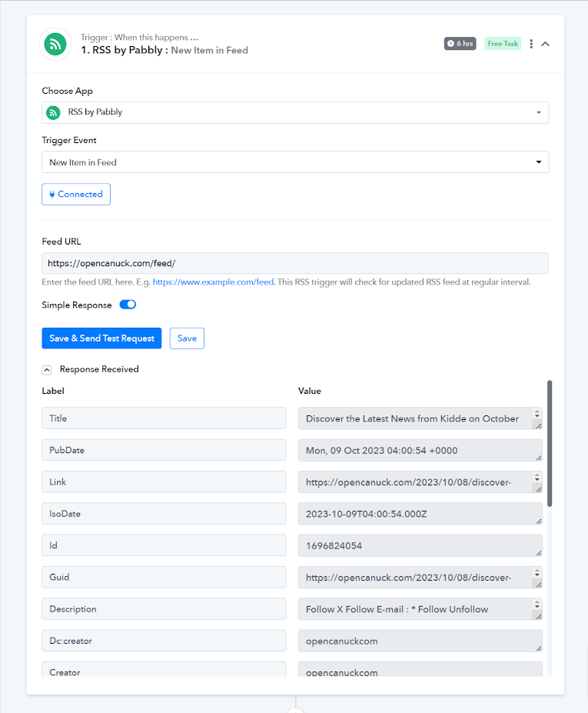Screen dimensions: 588x713
Task: Click the 6 hrs polling interval badge
Action: coord(460,44)
